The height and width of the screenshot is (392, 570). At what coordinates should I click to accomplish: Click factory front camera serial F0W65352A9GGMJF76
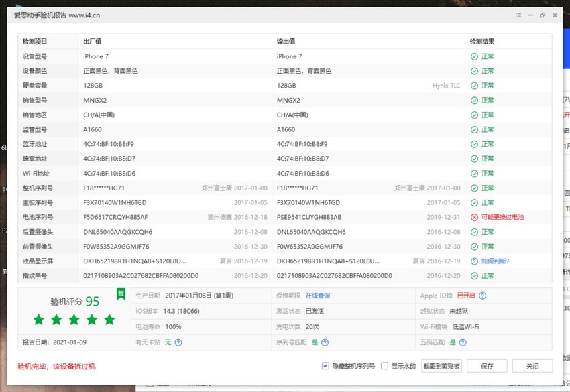tap(116, 247)
